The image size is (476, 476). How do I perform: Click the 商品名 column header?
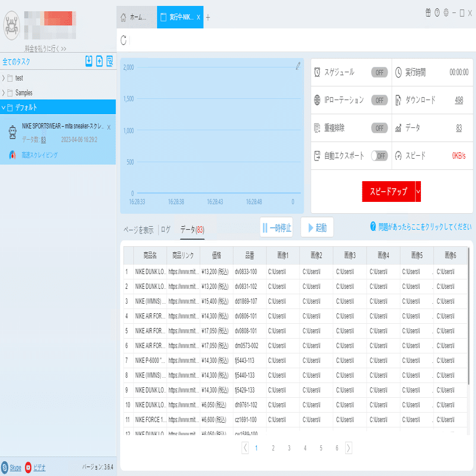tap(150, 255)
